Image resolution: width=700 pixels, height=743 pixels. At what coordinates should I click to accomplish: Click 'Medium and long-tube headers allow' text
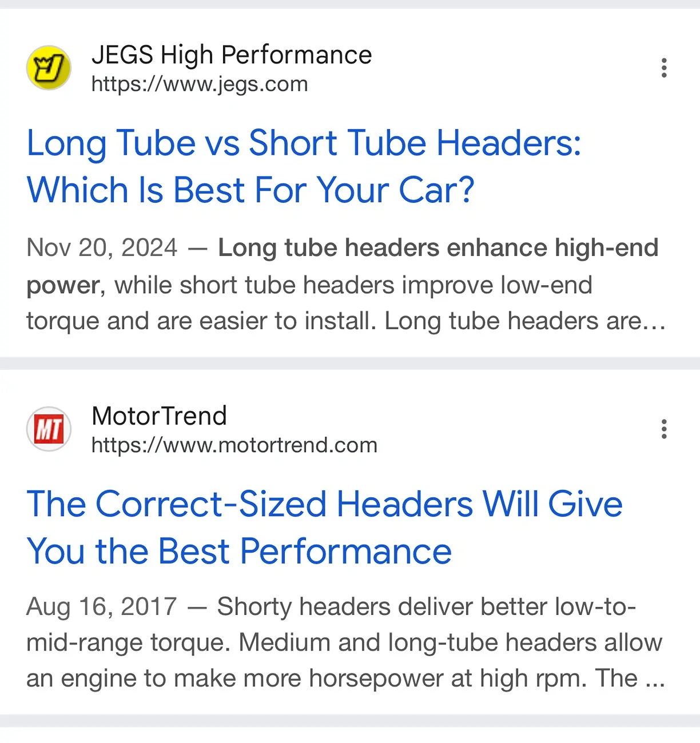pos(451,643)
